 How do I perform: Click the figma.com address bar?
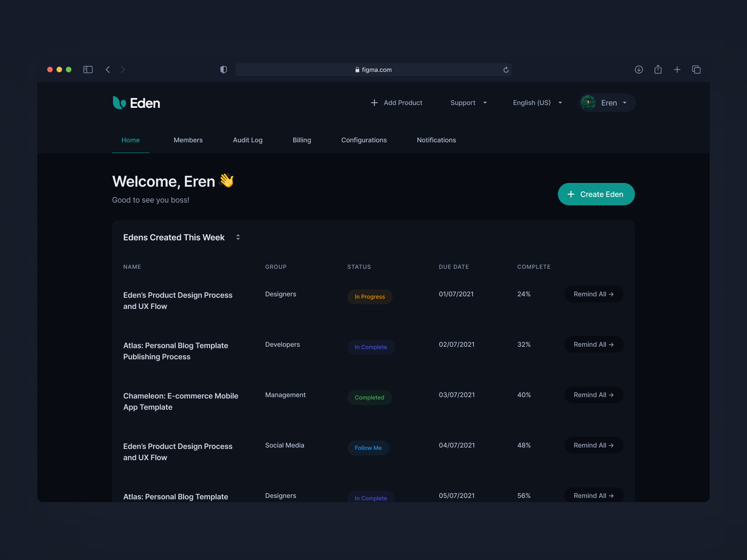click(x=373, y=69)
